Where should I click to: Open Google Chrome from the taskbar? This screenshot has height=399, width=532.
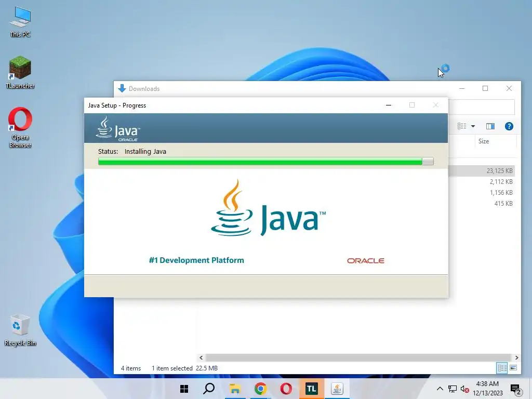[x=260, y=389]
